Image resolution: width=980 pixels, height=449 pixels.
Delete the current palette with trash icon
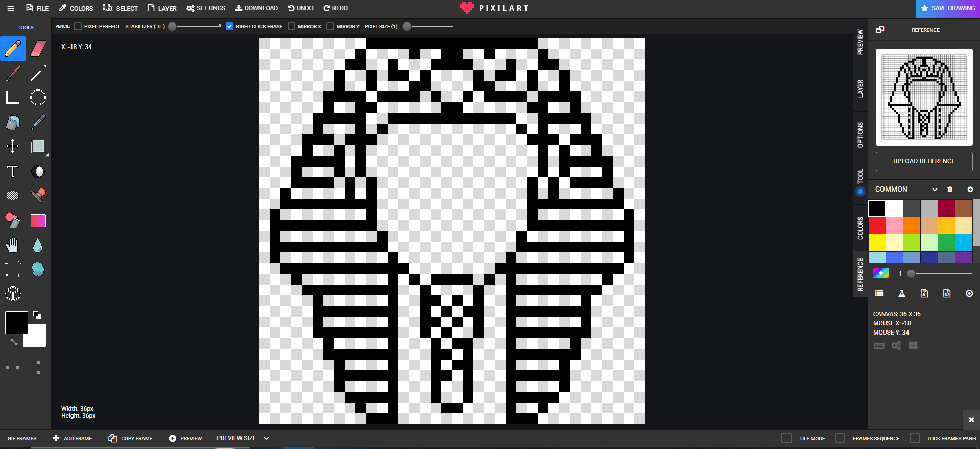tap(950, 190)
